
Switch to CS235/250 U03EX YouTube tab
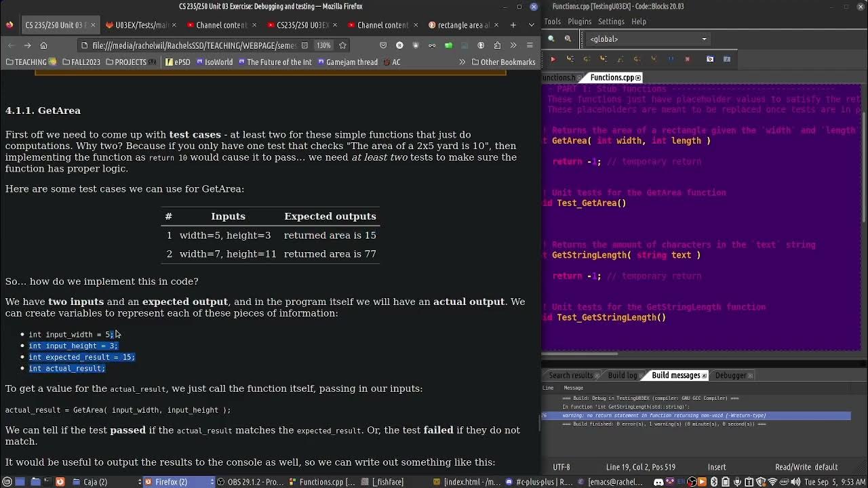coord(302,25)
